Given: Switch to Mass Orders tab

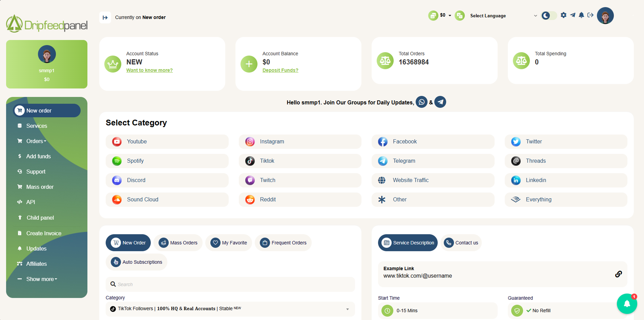Looking at the screenshot, I should (x=178, y=243).
